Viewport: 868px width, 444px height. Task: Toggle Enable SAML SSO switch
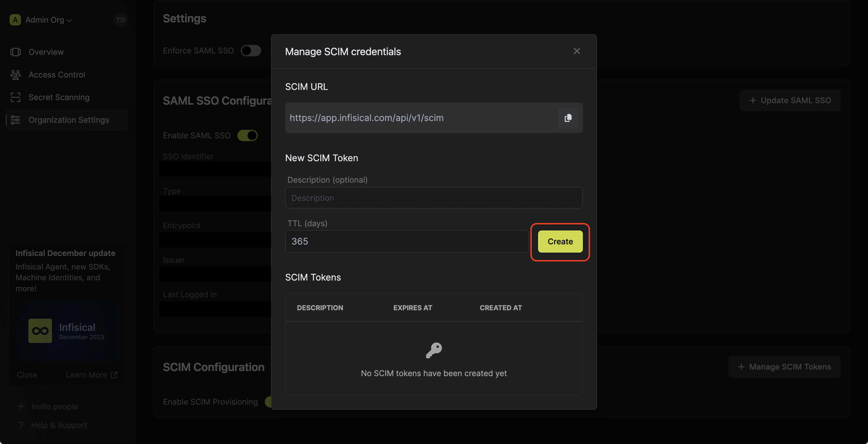[x=247, y=135]
